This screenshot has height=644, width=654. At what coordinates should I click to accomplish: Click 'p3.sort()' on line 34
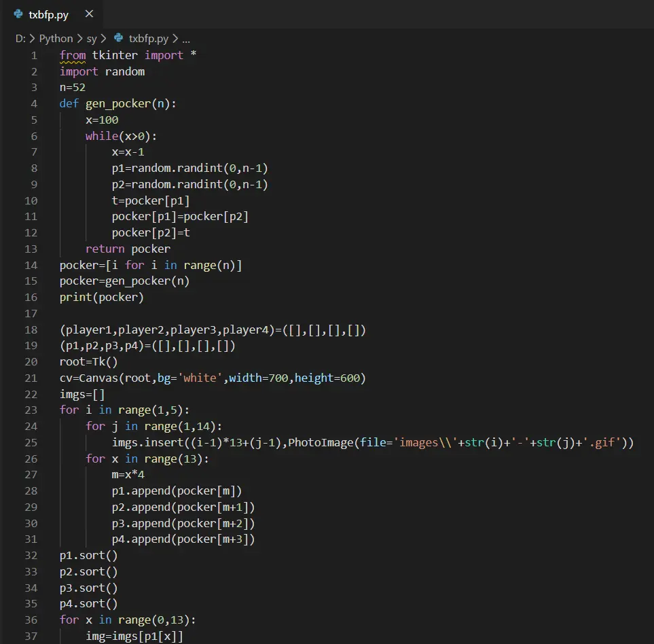pos(89,588)
